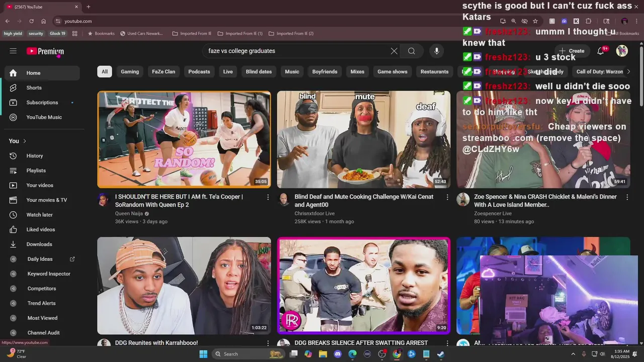Select the Live filter chip

[228, 71]
